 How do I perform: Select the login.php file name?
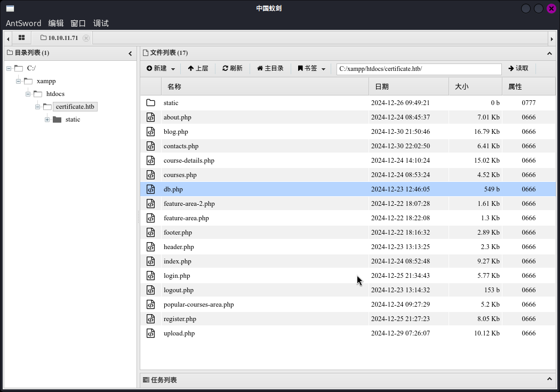[x=177, y=276]
